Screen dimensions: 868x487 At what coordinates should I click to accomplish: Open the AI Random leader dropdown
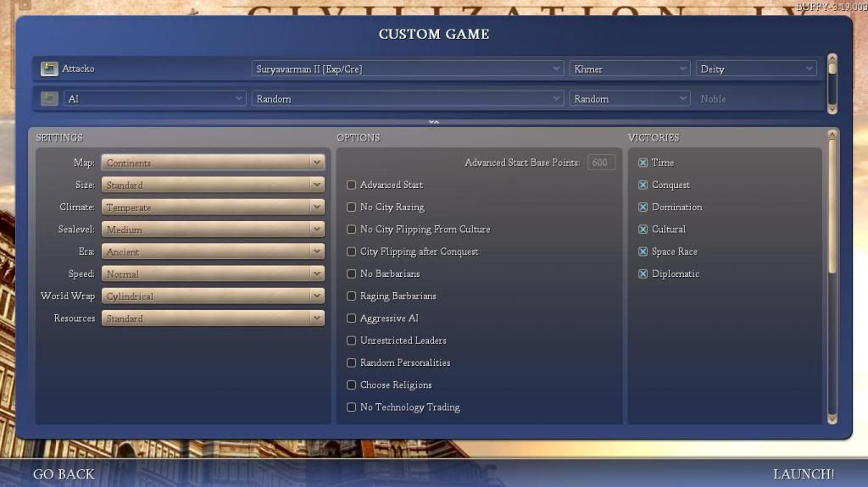[408, 98]
